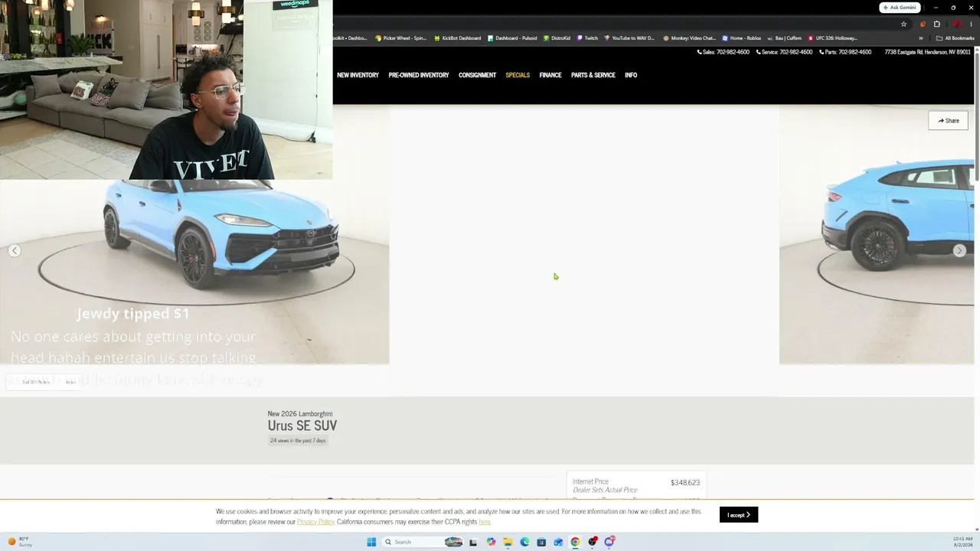Call the Sales phone number
Screen dimensions: 980x551
(724, 52)
